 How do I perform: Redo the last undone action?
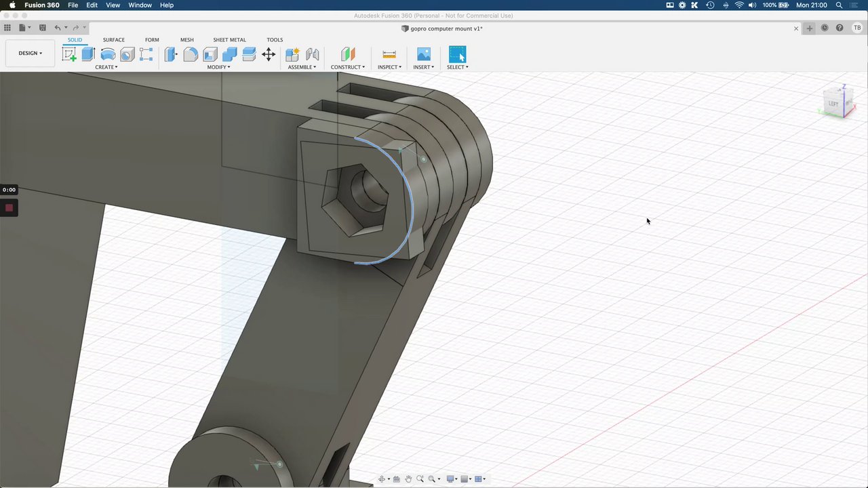point(75,28)
